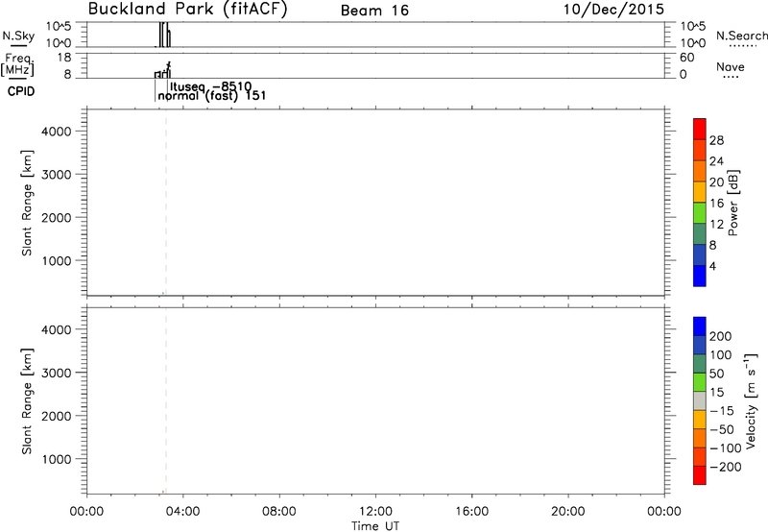Image resolution: width=768 pixels, height=532 pixels.
Task: Click the 'Beam 16' label
Action: (x=374, y=11)
